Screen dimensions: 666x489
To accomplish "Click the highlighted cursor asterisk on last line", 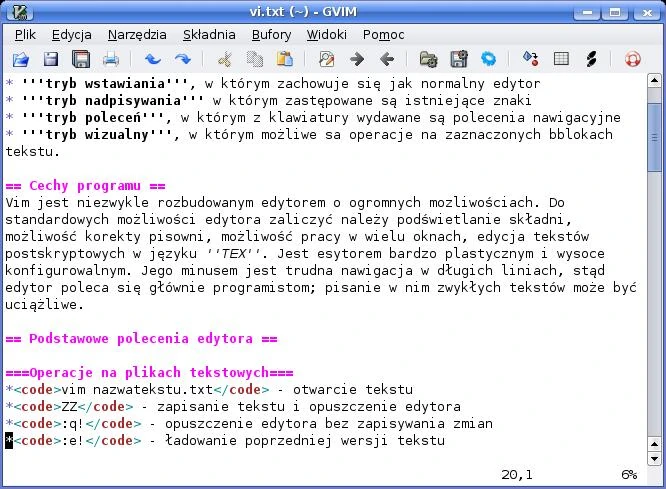I will [x=9, y=441].
